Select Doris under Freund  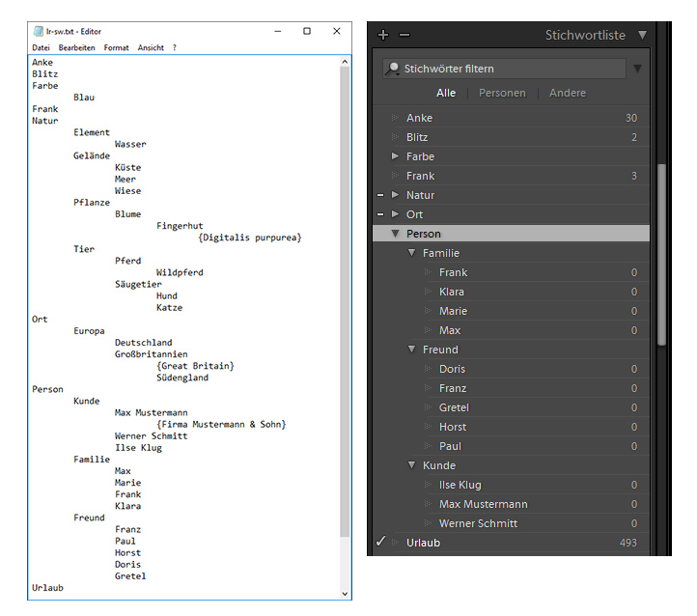point(512,369)
